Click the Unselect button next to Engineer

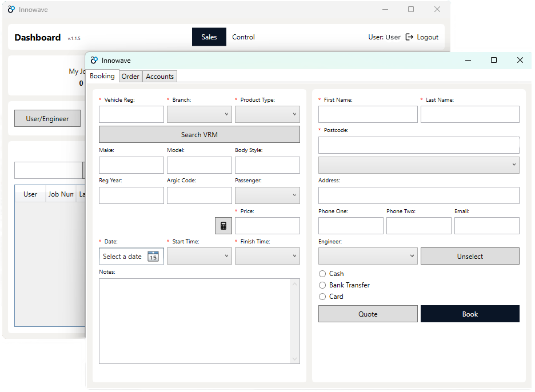pyautogui.click(x=470, y=255)
